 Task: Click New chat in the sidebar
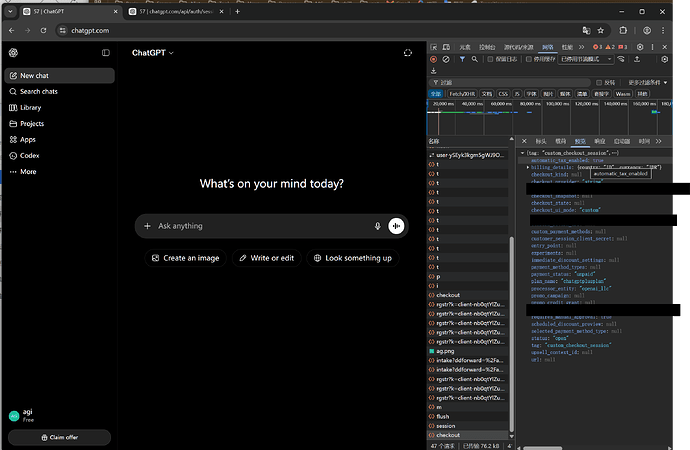pyautogui.click(x=59, y=76)
